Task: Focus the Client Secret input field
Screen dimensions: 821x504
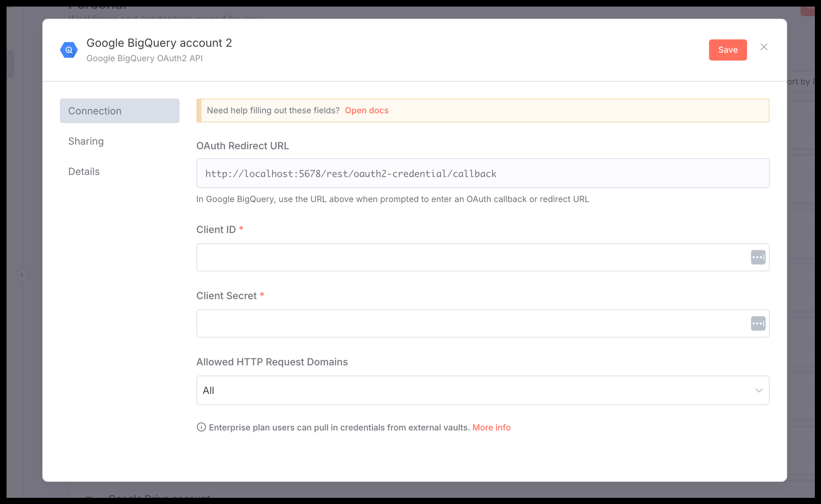Action: tap(472, 323)
